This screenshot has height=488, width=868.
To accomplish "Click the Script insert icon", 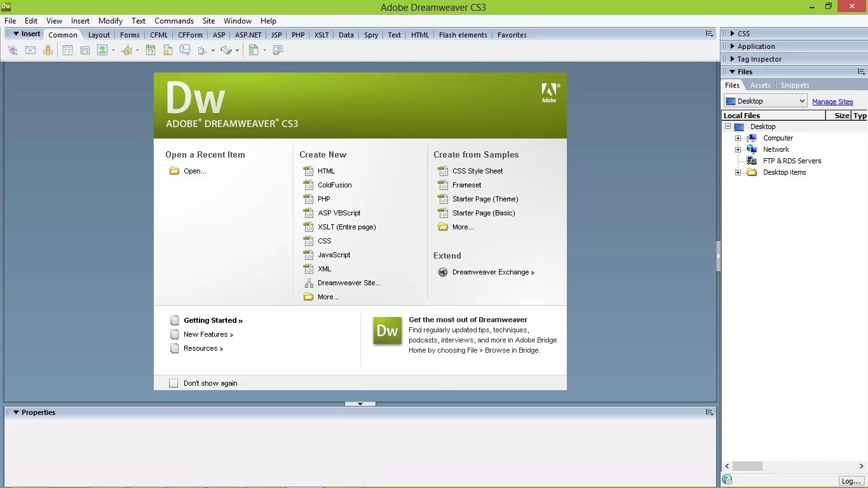I will coord(227,50).
